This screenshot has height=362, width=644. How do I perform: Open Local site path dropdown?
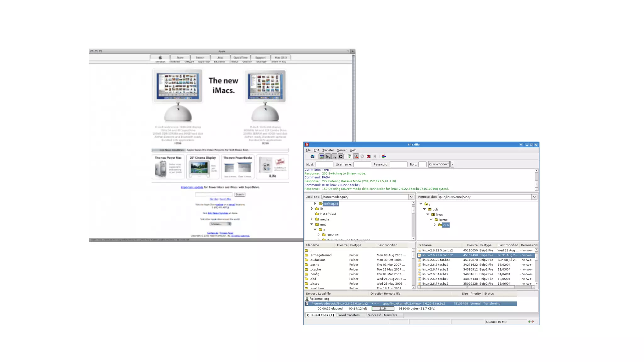pyautogui.click(x=411, y=197)
